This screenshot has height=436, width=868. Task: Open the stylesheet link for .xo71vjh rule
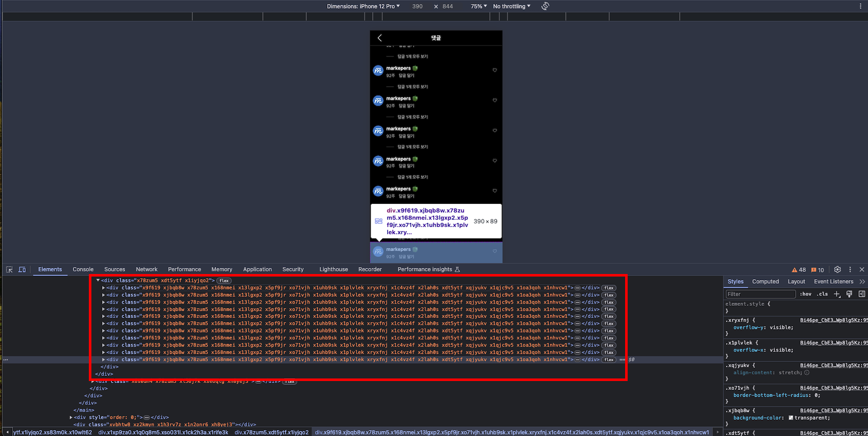coord(834,388)
